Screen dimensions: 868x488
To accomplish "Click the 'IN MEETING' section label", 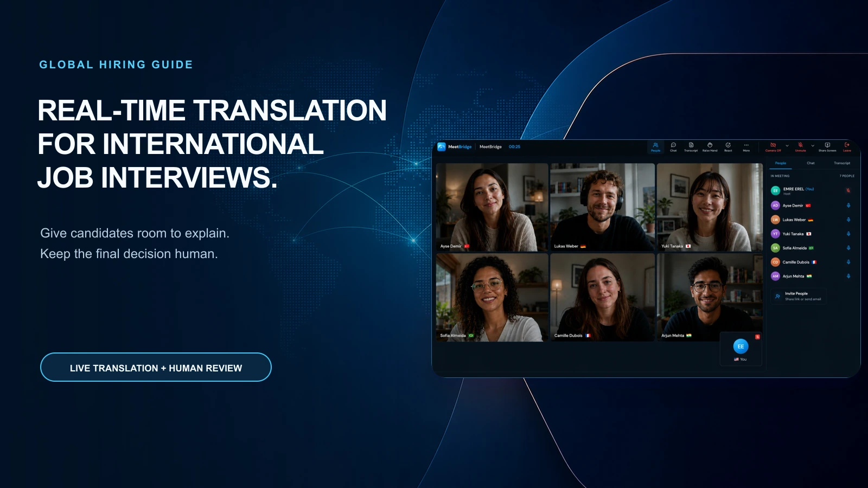I will coord(780,176).
